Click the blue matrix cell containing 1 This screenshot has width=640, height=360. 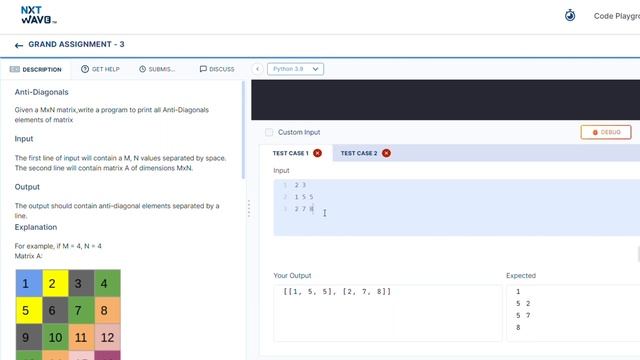(x=29, y=283)
